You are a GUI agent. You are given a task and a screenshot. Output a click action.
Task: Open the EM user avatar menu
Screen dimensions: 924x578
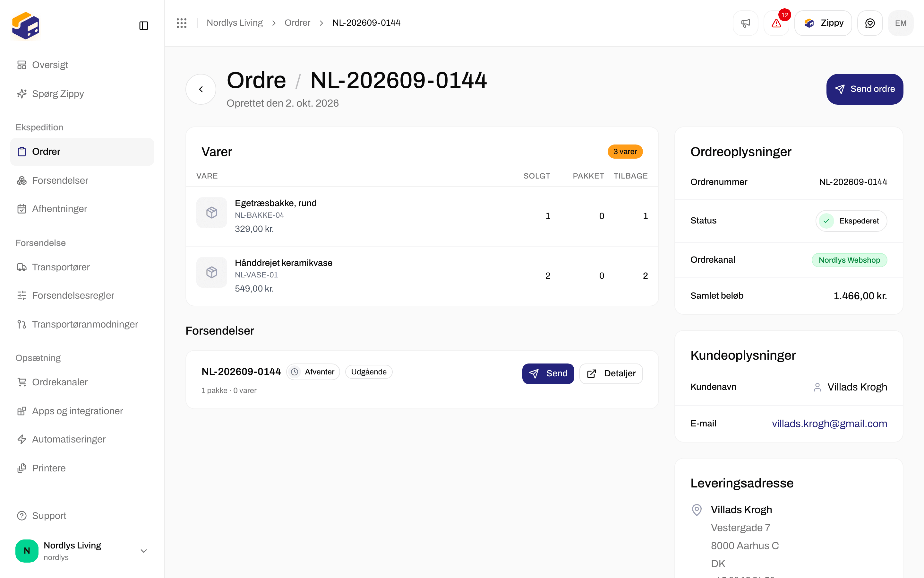[x=900, y=23]
